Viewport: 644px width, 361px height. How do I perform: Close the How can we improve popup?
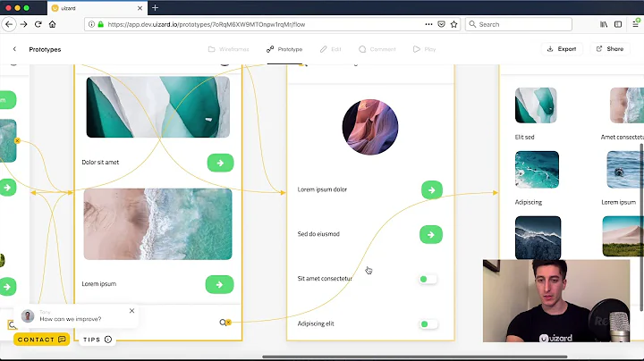click(131, 311)
